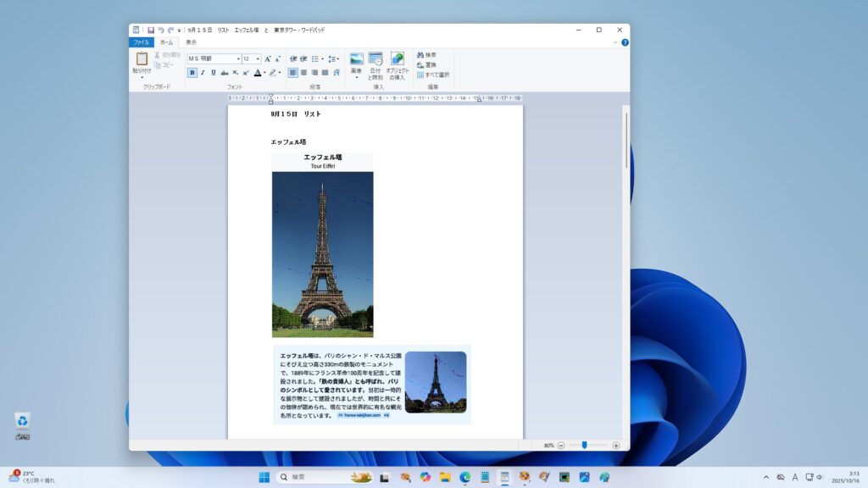The width and height of the screenshot is (868, 488).
Task: Open the font size 12 dropdown
Action: (x=259, y=58)
